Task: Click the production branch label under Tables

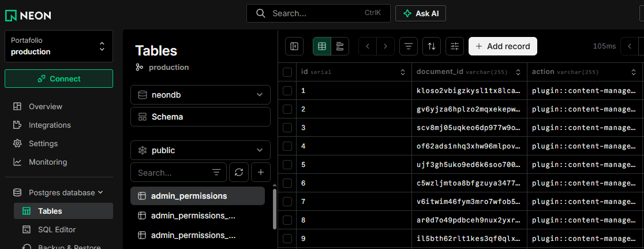Action: click(x=169, y=68)
